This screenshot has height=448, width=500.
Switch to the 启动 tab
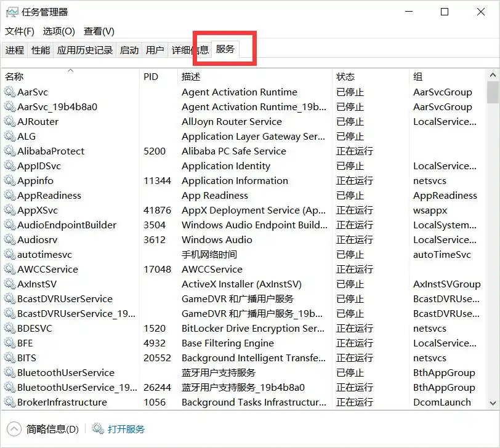click(x=129, y=50)
